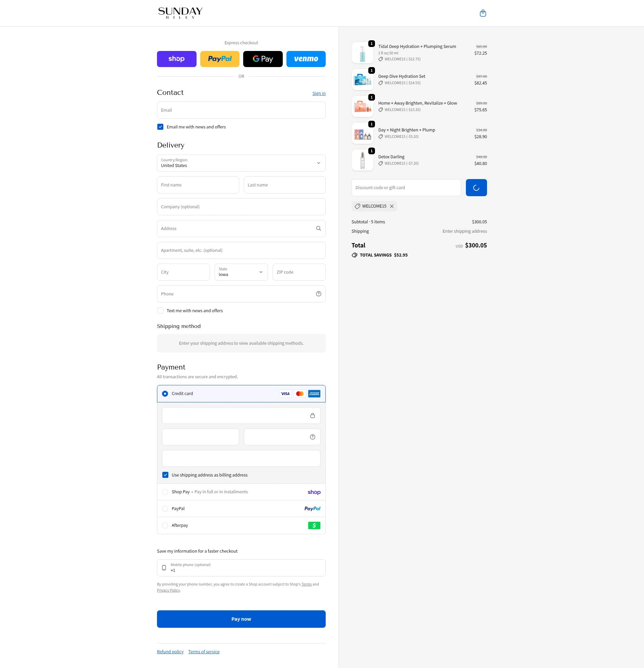644x668 pixels.
Task: Click the phone field help question icon
Action: point(318,294)
